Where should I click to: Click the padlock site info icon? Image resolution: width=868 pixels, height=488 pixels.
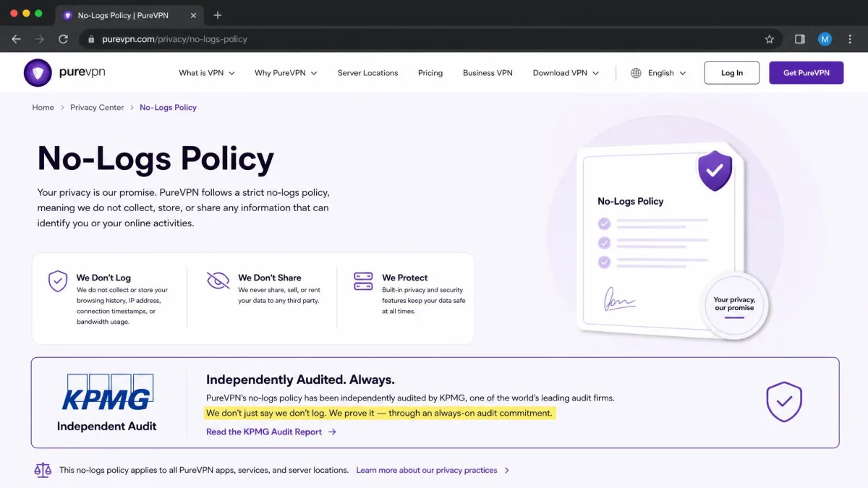click(91, 39)
